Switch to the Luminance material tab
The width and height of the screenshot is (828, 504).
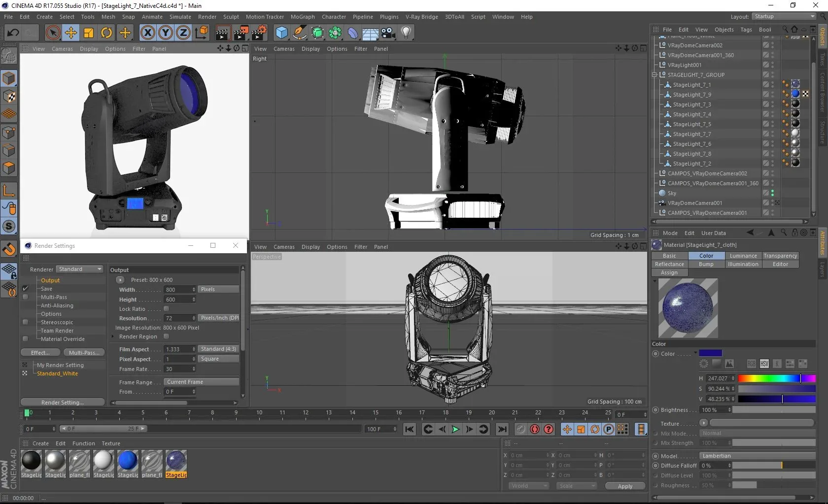(743, 256)
